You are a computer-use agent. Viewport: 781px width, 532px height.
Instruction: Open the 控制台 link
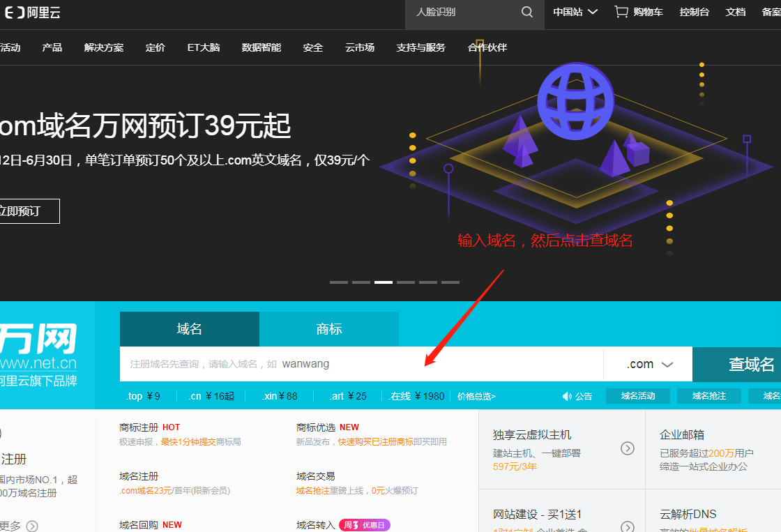(x=695, y=12)
